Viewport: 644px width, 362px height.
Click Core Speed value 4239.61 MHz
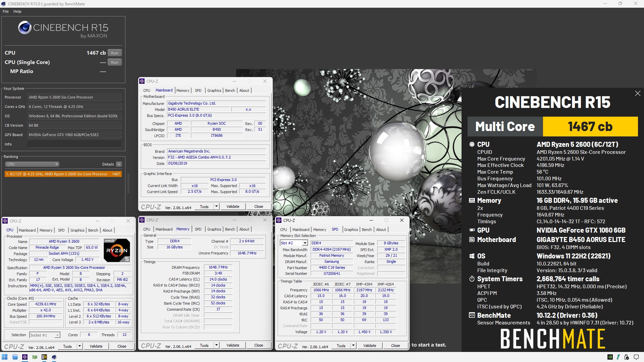(46, 304)
